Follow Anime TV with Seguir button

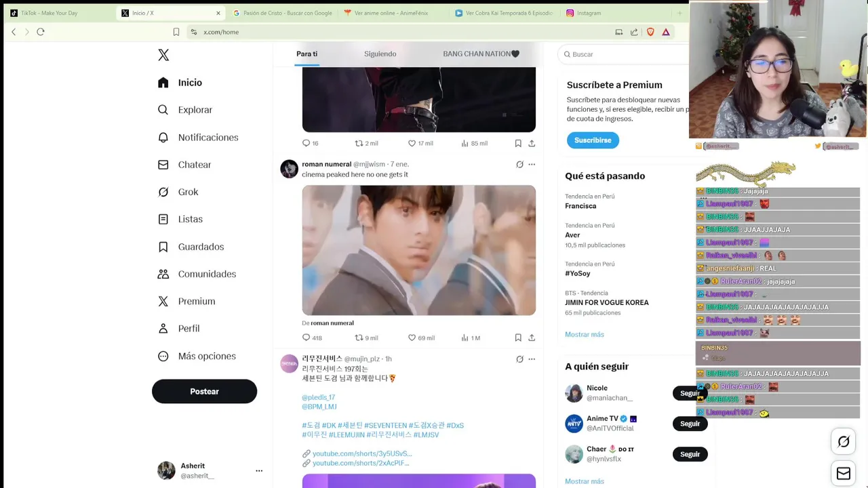point(690,424)
